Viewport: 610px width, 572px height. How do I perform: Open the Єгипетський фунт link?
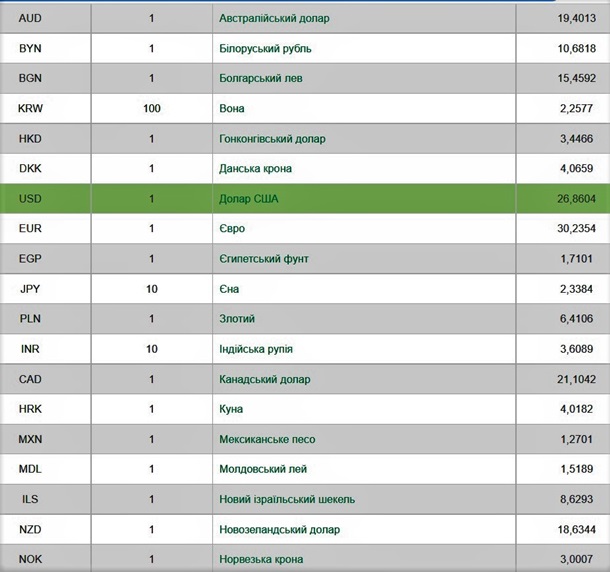pos(264,259)
